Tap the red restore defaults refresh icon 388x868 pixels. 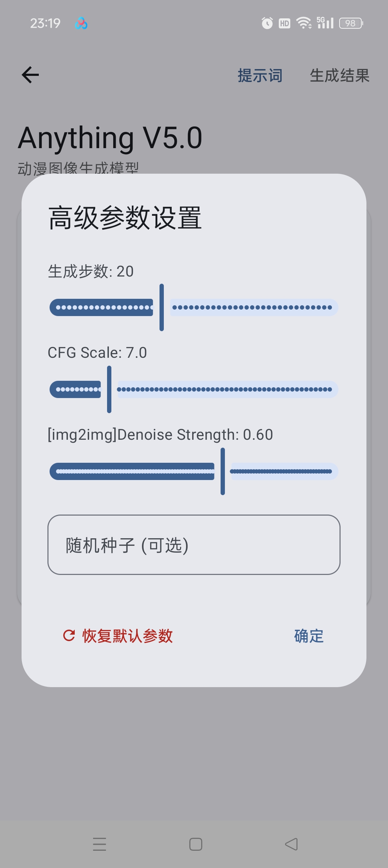69,635
